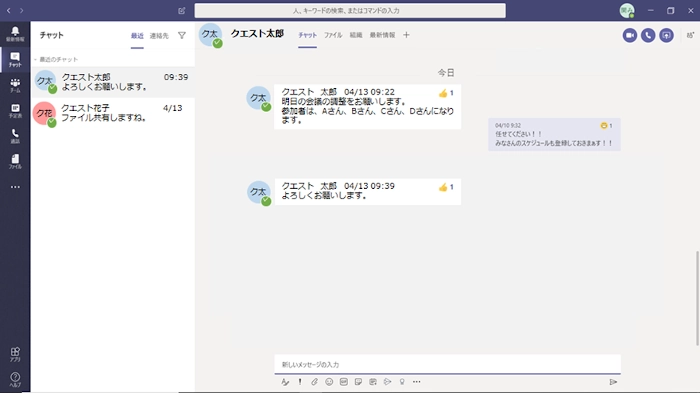Mark message as important with exclamation icon
This screenshot has width=700, height=393.
300,382
